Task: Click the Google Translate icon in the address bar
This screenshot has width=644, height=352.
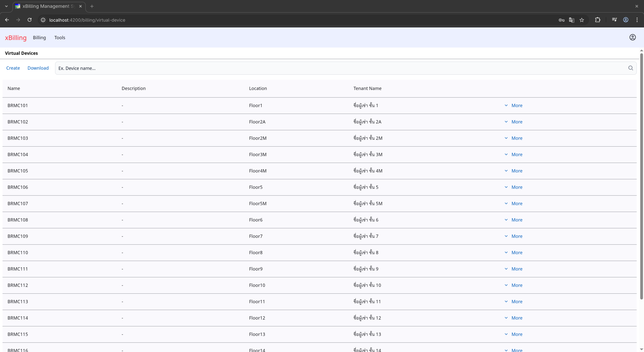Action: [572, 20]
